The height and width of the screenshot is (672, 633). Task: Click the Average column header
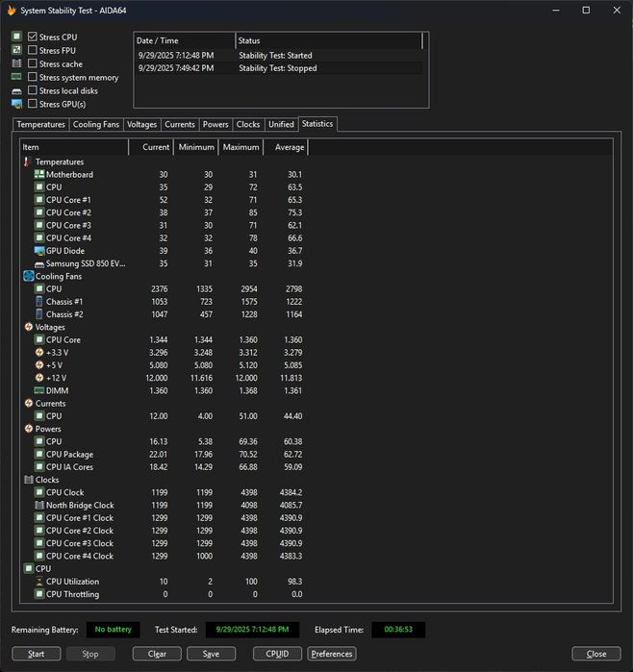tap(286, 147)
